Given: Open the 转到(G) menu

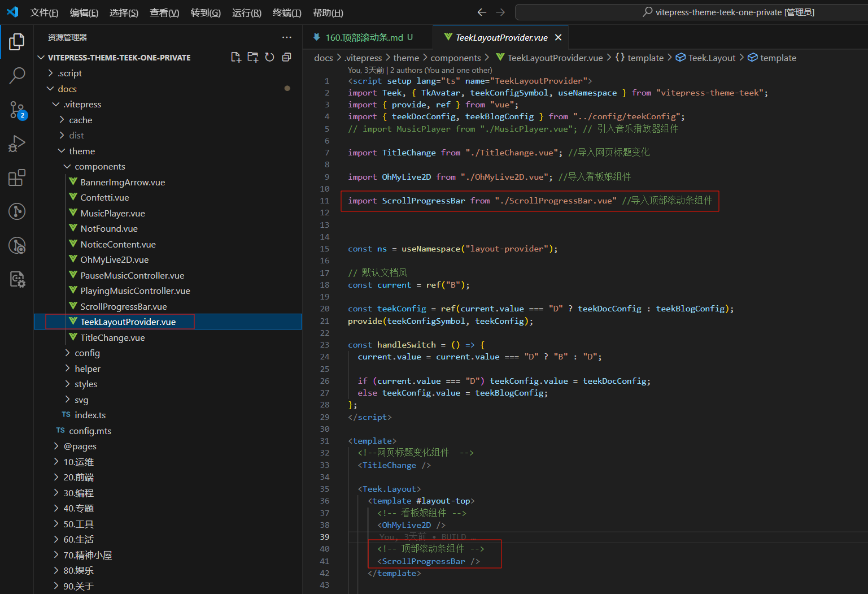Looking at the screenshot, I should (x=206, y=12).
